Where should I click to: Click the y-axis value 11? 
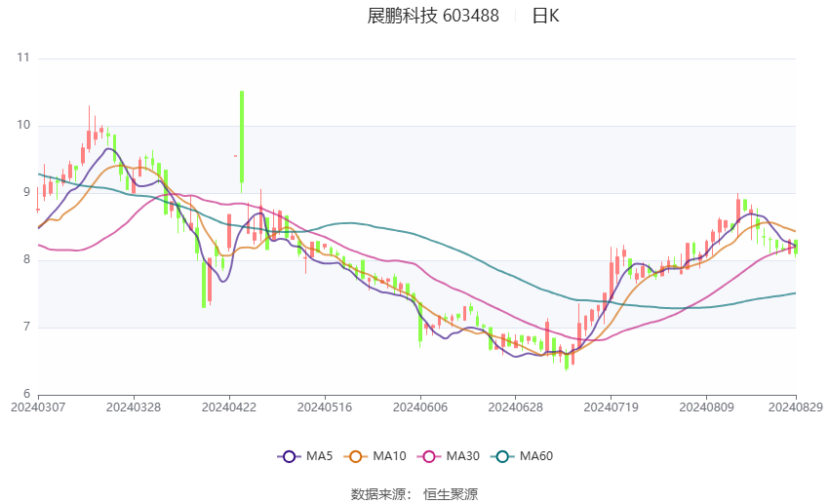(23, 58)
